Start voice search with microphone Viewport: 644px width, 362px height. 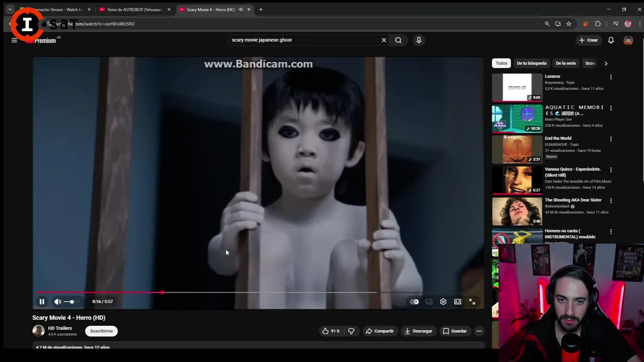click(x=419, y=40)
